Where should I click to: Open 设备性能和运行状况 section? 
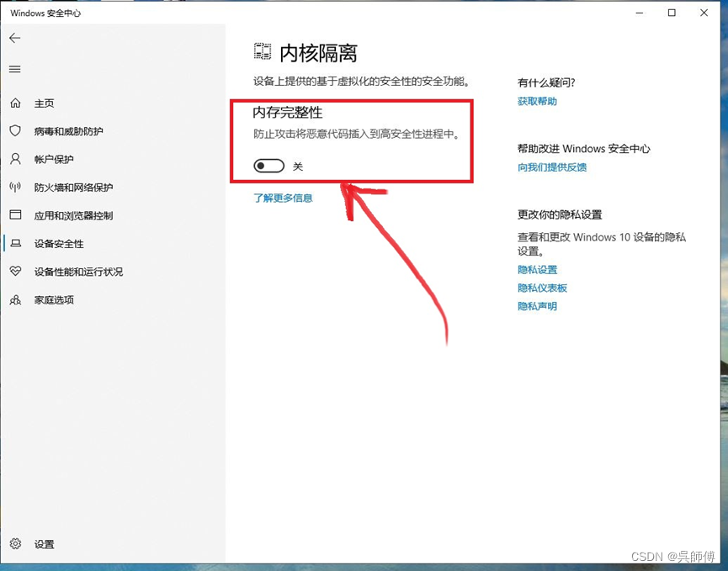78,272
